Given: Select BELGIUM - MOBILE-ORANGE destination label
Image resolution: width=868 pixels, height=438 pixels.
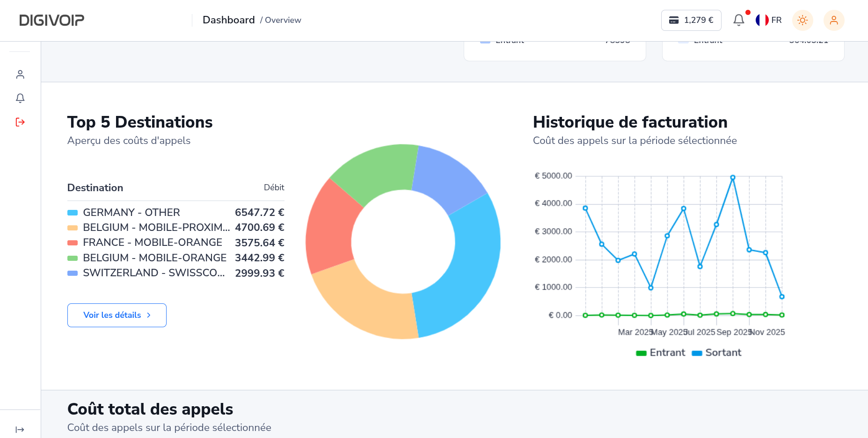Looking at the screenshot, I should click(x=155, y=258).
